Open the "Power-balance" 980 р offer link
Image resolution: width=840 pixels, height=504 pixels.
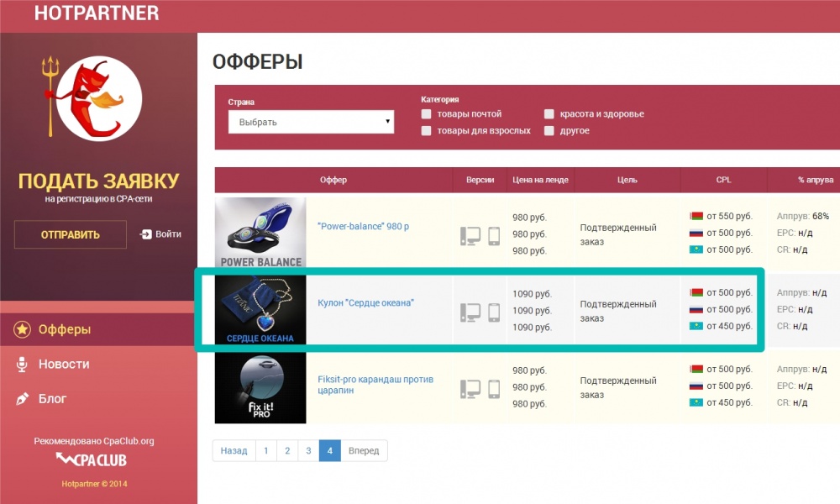click(x=363, y=226)
